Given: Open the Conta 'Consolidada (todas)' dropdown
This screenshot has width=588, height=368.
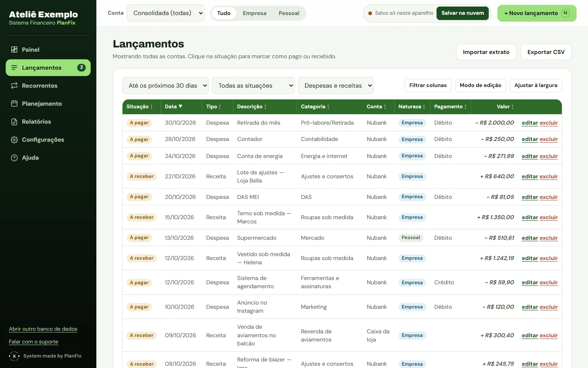Looking at the screenshot, I should [x=166, y=13].
